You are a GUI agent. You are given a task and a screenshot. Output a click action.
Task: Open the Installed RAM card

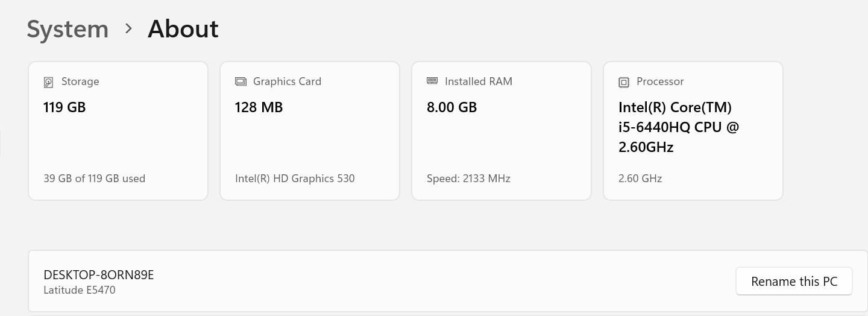(502, 131)
